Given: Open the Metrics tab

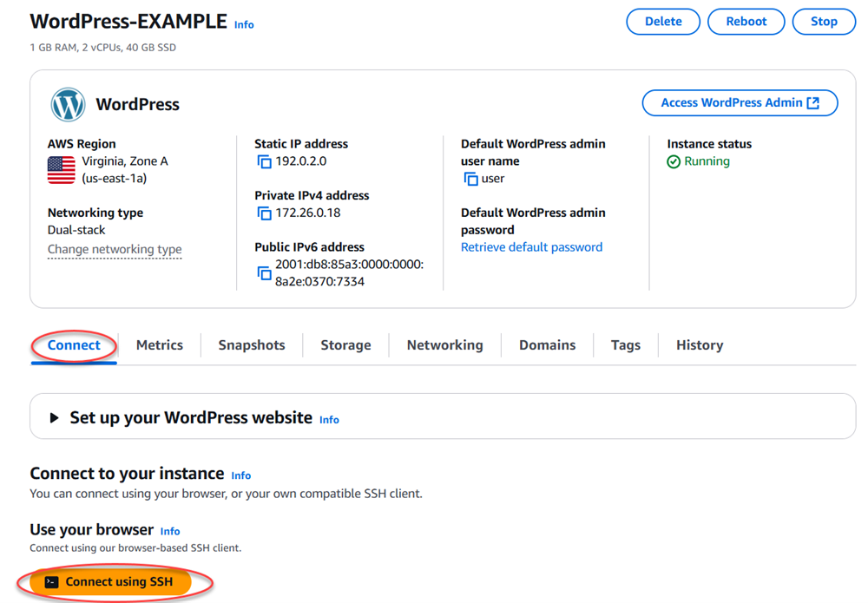Looking at the screenshot, I should point(160,345).
